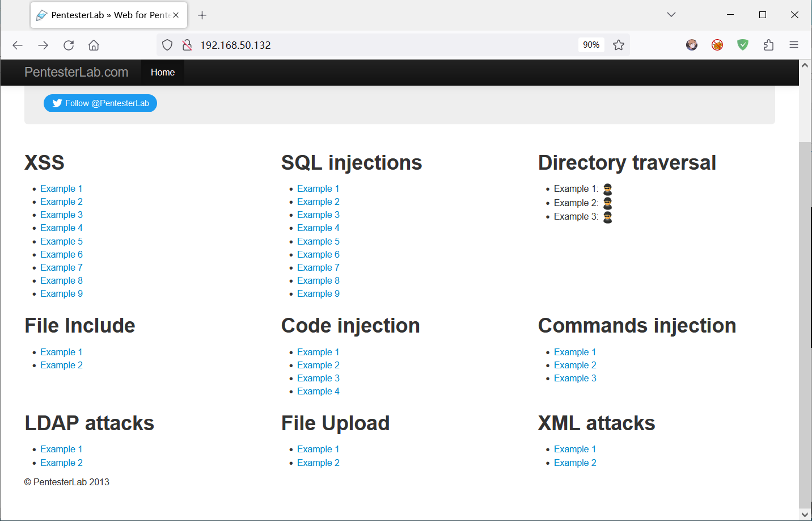812x521 pixels.
Task: Open Commands injection Example 3
Action: click(575, 378)
